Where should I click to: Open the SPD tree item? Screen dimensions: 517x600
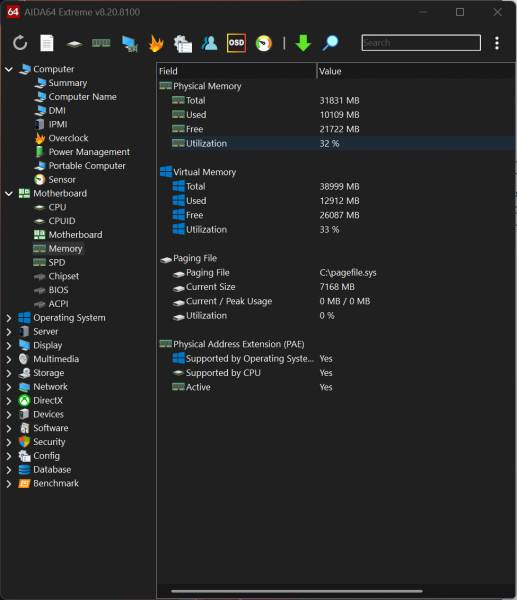pyautogui.click(x=57, y=262)
